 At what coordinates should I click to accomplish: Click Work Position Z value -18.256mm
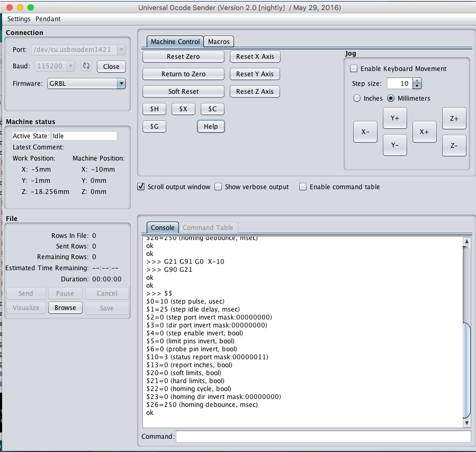(x=50, y=192)
